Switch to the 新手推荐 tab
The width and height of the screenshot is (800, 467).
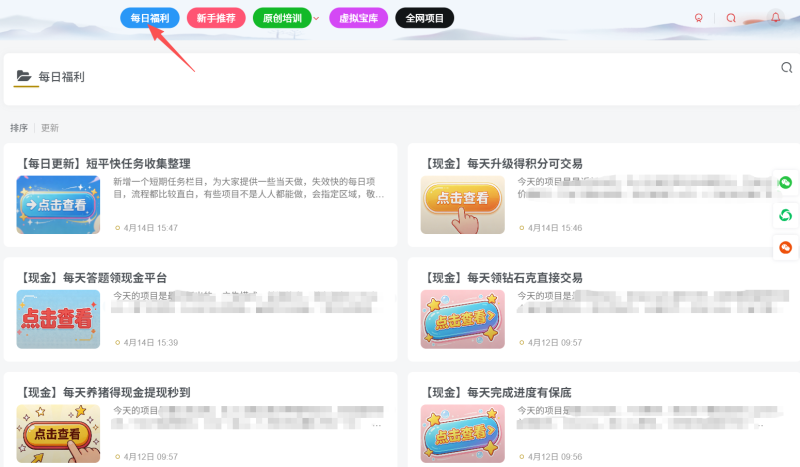pyautogui.click(x=216, y=18)
